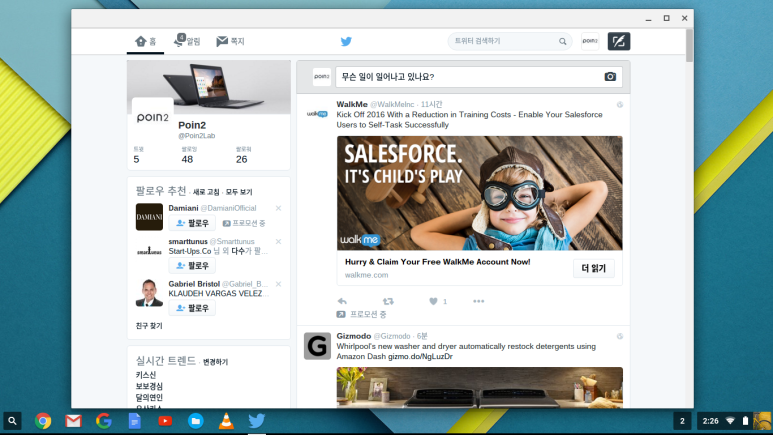Click the page vertical scrollbar
The height and width of the screenshot is (435, 773).
coord(689,45)
